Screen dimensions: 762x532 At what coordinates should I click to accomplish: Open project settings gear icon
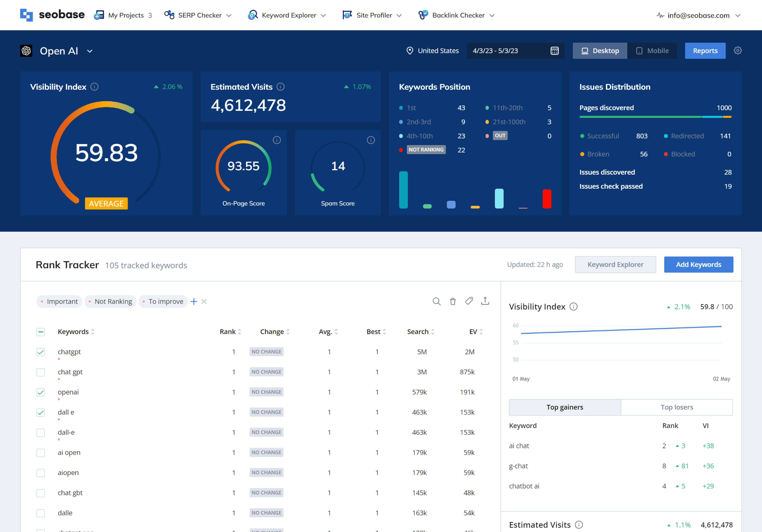click(x=737, y=50)
